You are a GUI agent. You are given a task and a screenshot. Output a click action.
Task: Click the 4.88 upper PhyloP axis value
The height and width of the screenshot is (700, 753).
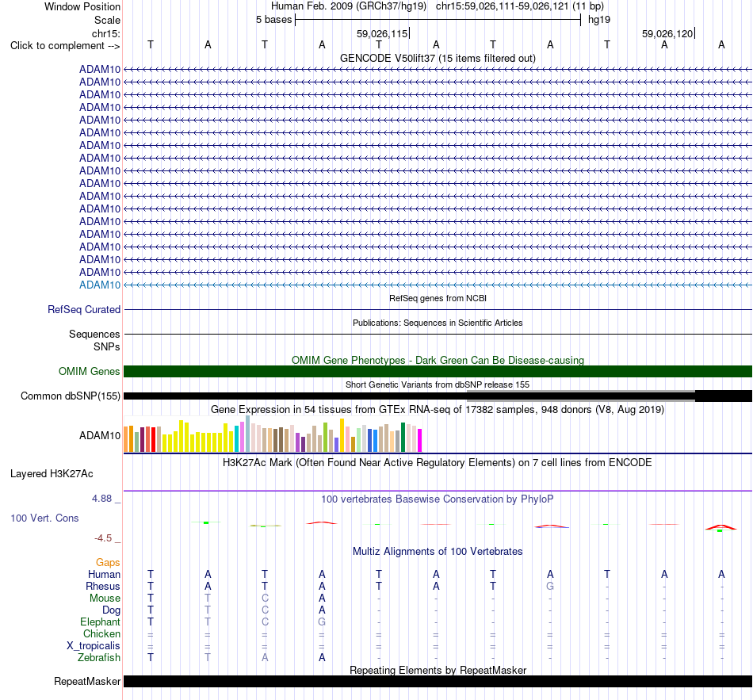coord(101,499)
